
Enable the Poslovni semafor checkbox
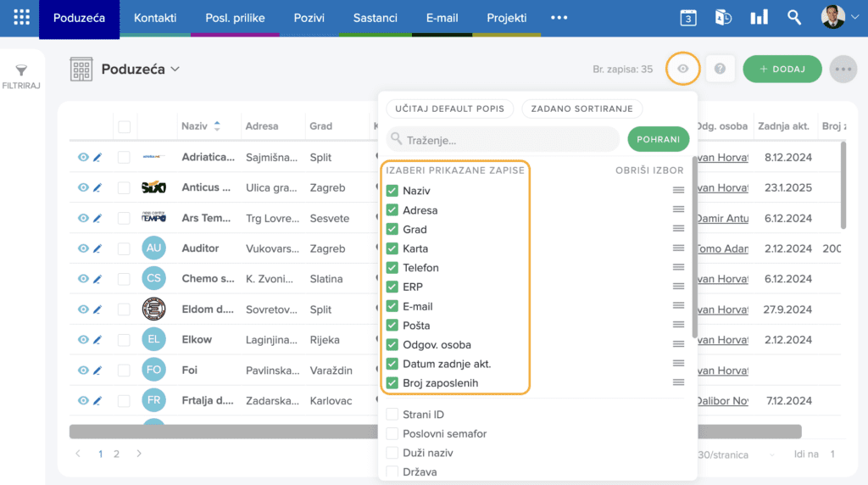392,433
